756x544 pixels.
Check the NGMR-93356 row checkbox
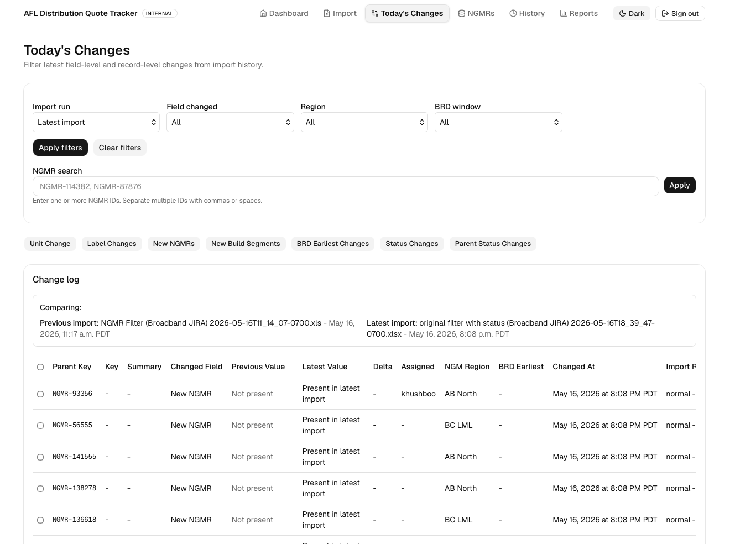pos(40,394)
